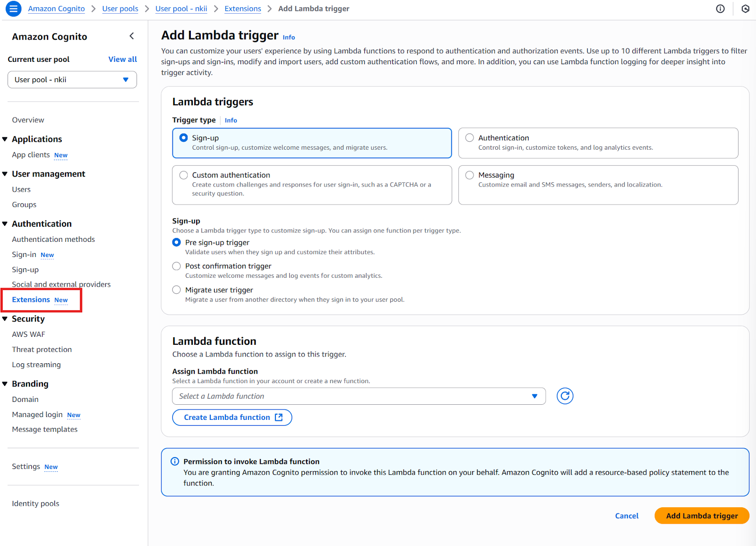This screenshot has width=756, height=546.
Task: Click the Cancel link
Action: (x=627, y=515)
